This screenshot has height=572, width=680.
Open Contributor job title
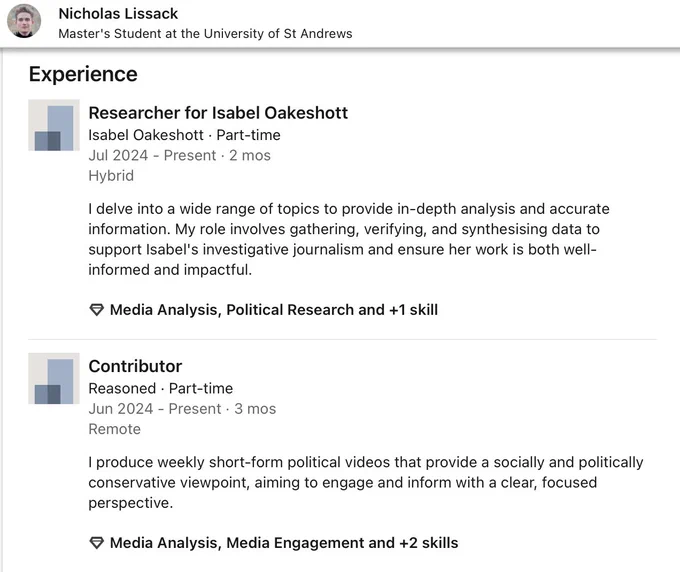(135, 366)
